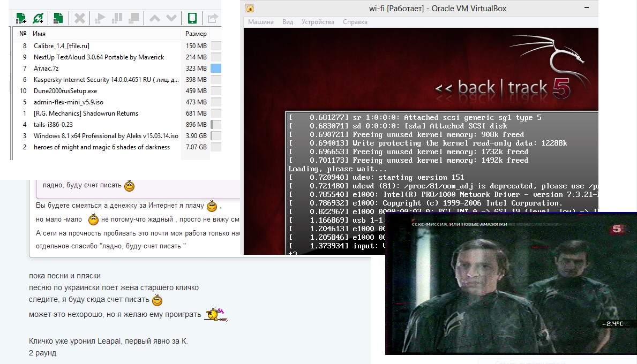The image size is (637, 364).
Task: Click the VirtualBox window title icon
Action: point(250,8)
